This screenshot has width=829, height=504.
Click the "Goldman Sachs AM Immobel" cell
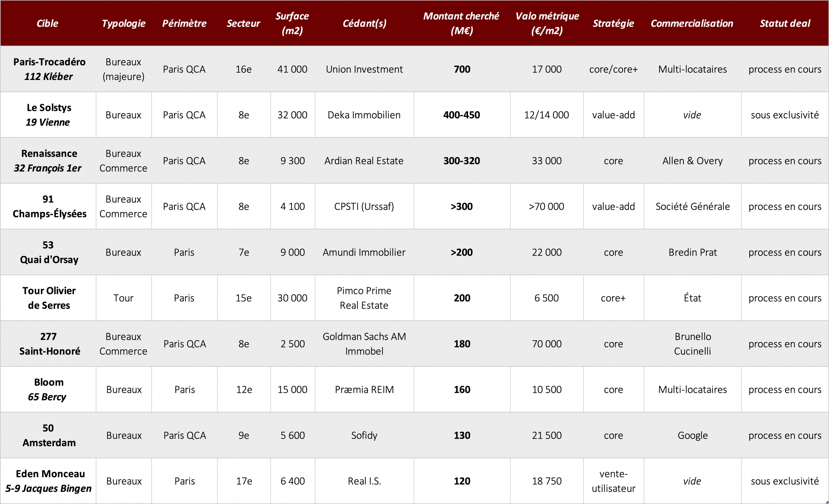point(364,343)
